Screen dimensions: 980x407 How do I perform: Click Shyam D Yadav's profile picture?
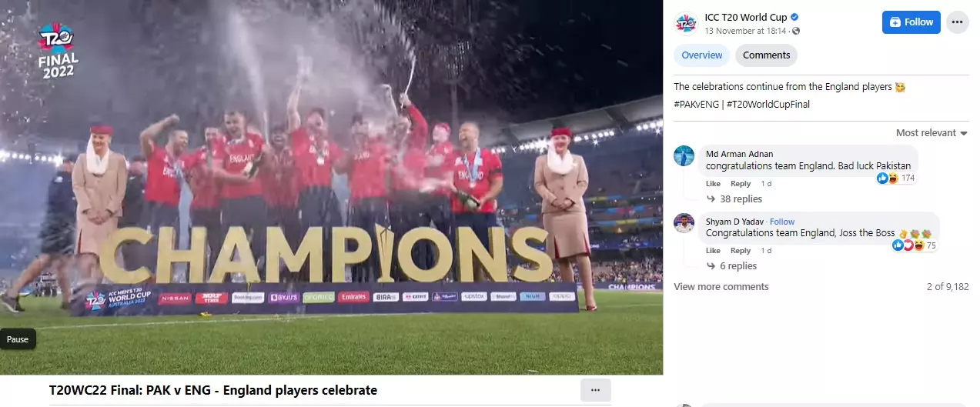[x=684, y=222]
